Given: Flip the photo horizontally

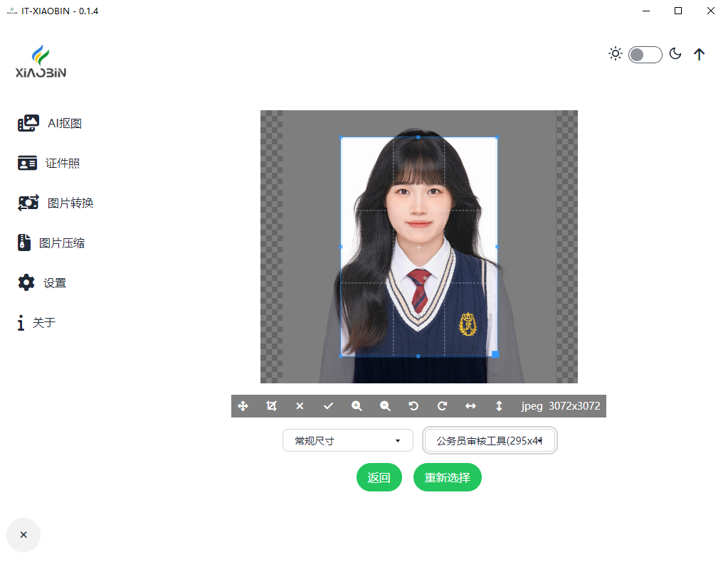Looking at the screenshot, I should tap(470, 406).
